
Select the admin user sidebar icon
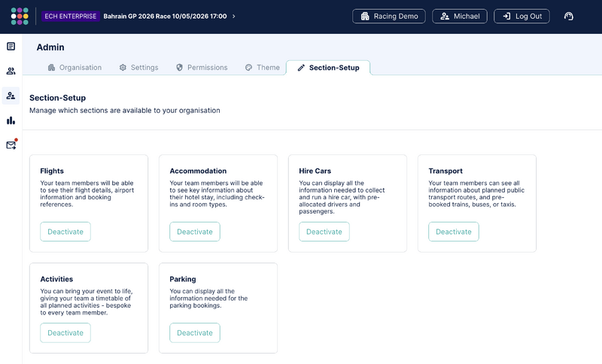(x=11, y=96)
